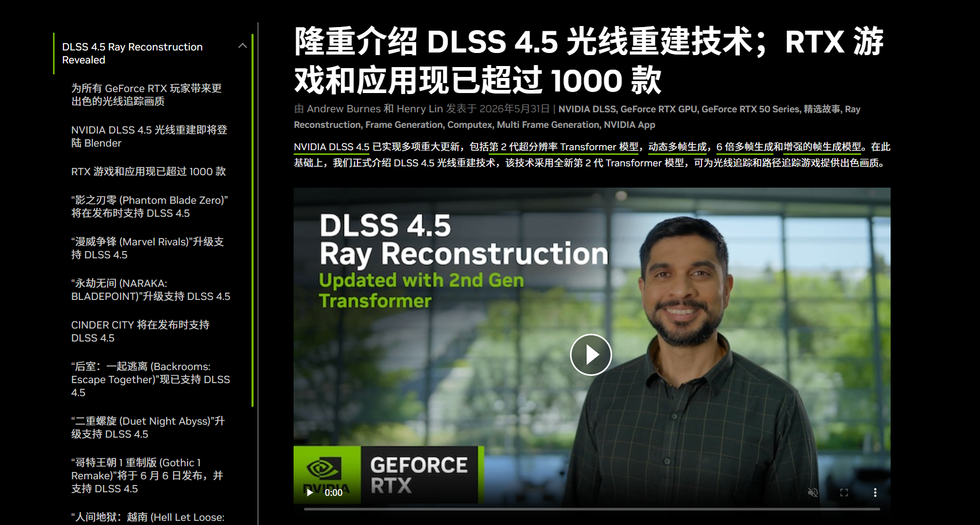Image resolution: width=980 pixels, height=525 pixels.
Task: Open Hell Let Loose sidebar entry
Action: point(148,517)
